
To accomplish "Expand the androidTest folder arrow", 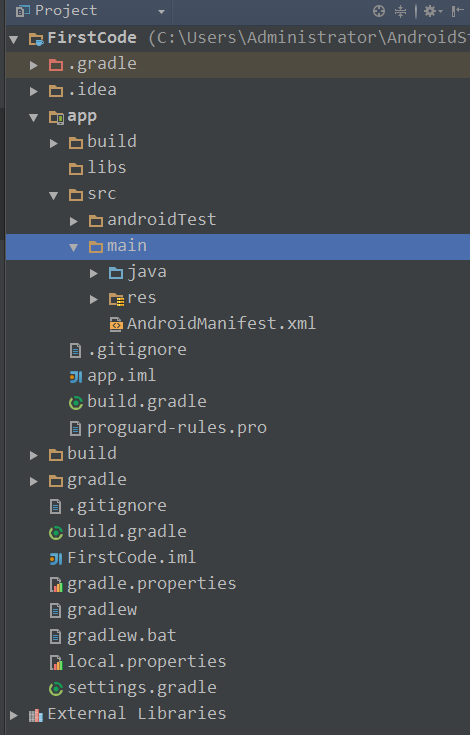I will click(74, 221).
